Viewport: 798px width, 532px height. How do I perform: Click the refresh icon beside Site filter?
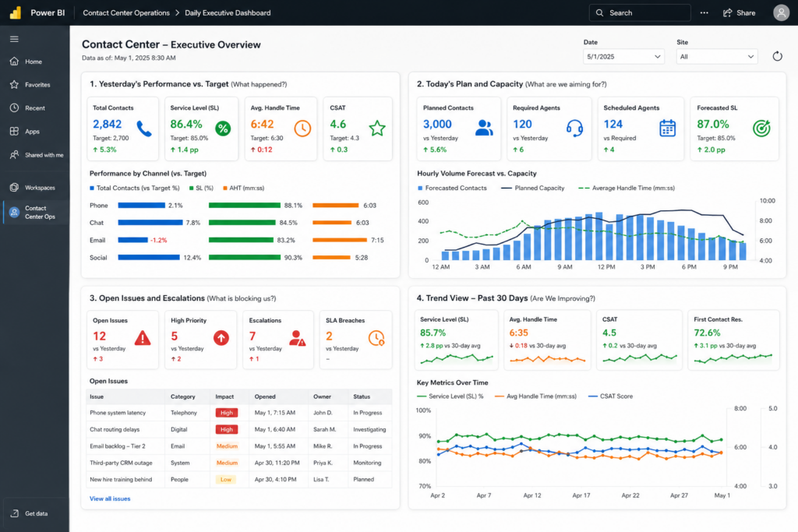click(x=777, y=56)
